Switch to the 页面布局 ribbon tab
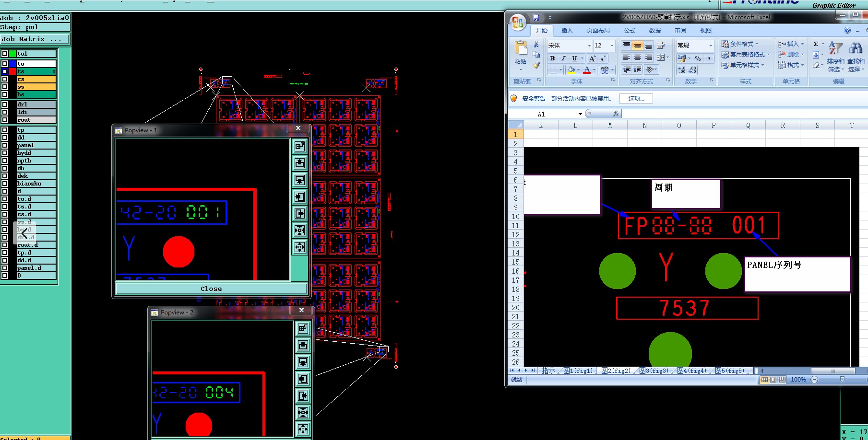868x440 pixels. 598,31
